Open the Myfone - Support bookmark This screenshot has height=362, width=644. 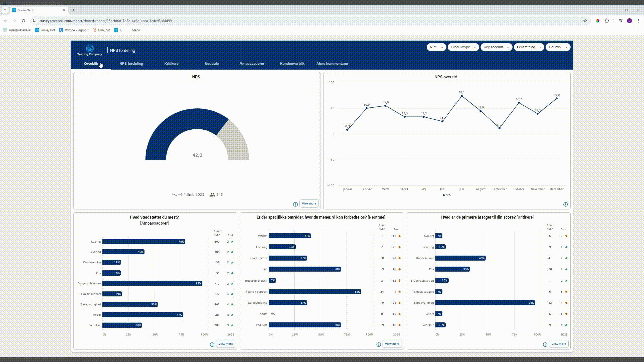coord(74,30)
